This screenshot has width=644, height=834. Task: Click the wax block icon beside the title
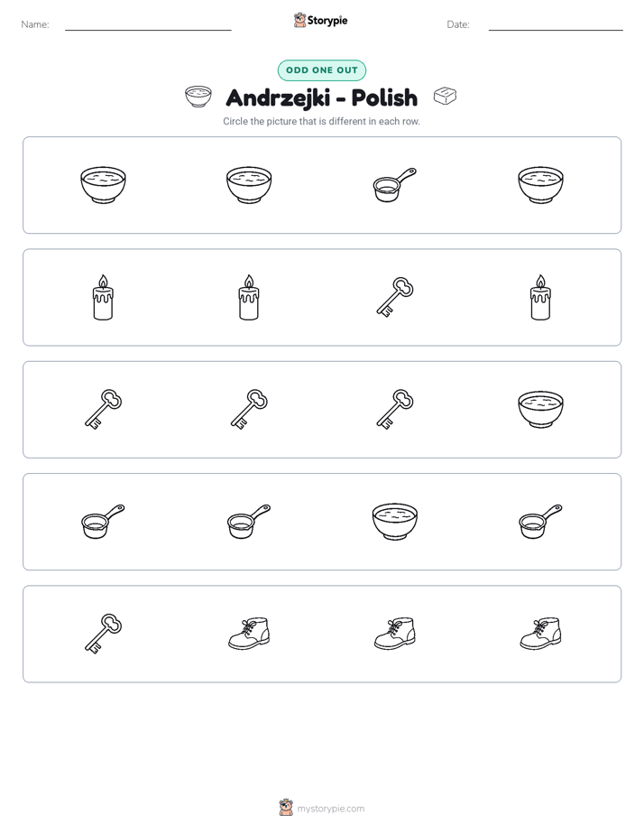point(445,96)
